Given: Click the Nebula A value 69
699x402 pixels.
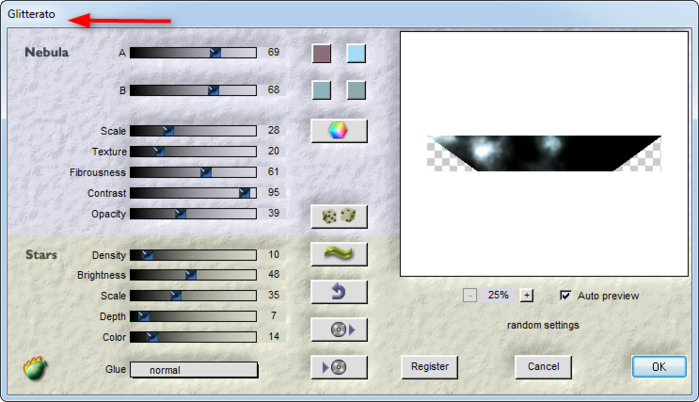Looking at the screenshot, I should tap(274, 52).
